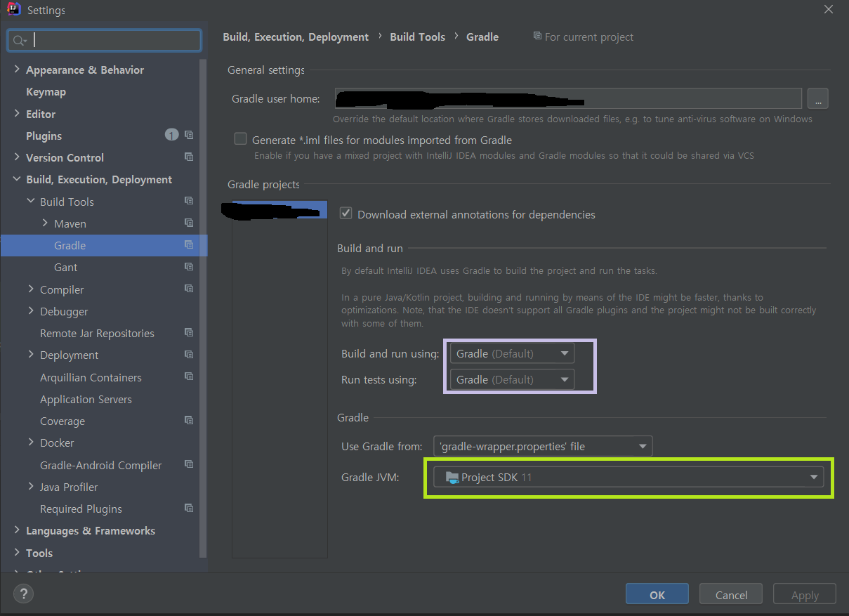Click the settings tree vertical scrollbar

pyautogui.click(x=204, y=308)
